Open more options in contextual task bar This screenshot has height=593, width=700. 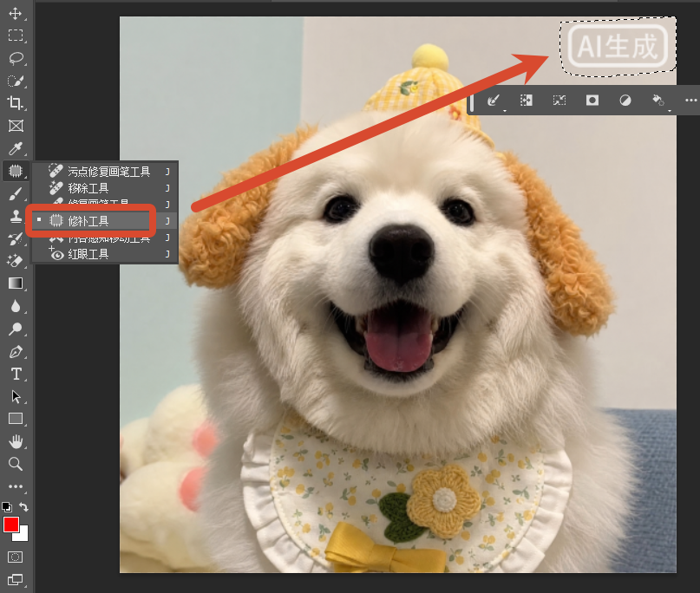tap(690, 101)
